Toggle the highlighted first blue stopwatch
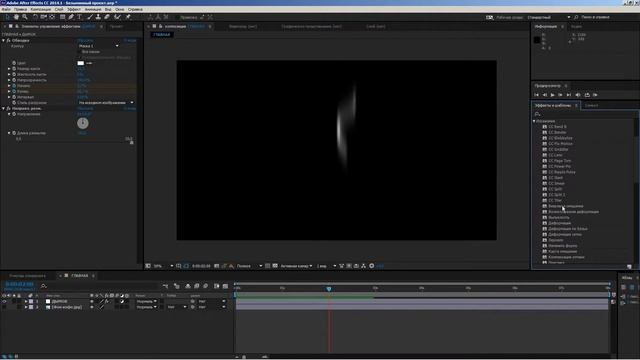This screenshot has height=360, width=640. (14, 86)
